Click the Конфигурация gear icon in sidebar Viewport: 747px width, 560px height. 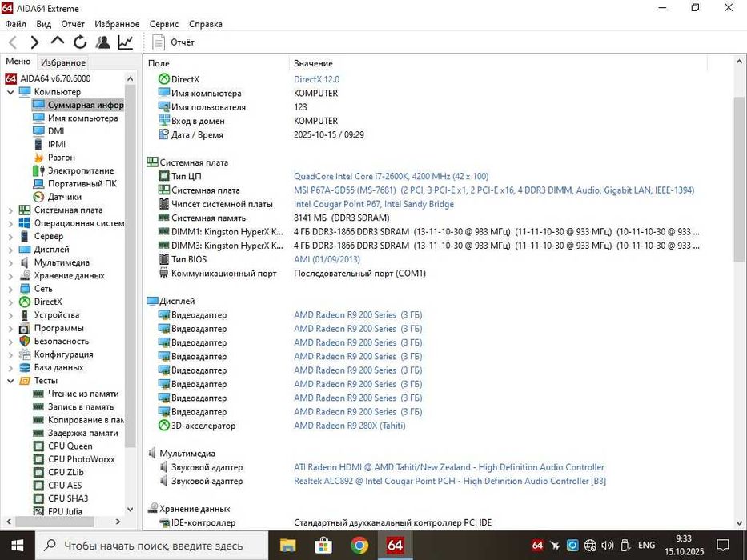point(25,354)
